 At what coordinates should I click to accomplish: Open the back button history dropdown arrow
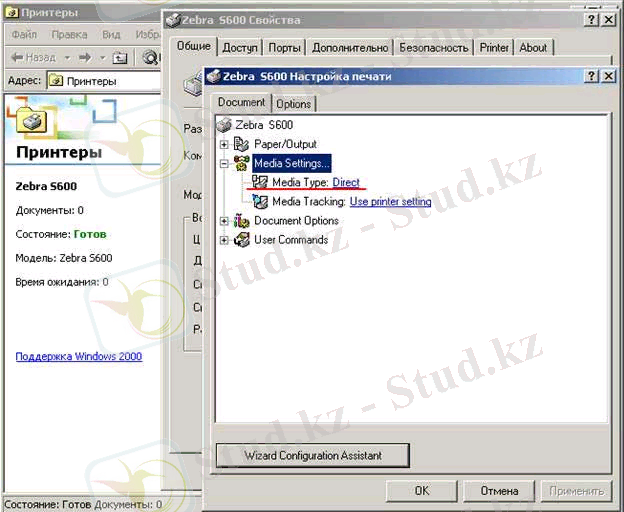tap(67, 58)
